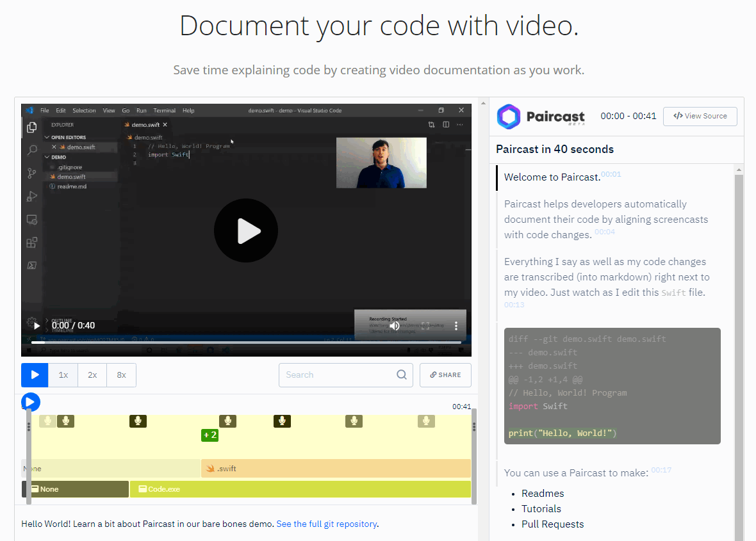This screenshot has height=541, width=756.
Task: Select the fifth microphone marker on the timeline
Action: [282, 421]
